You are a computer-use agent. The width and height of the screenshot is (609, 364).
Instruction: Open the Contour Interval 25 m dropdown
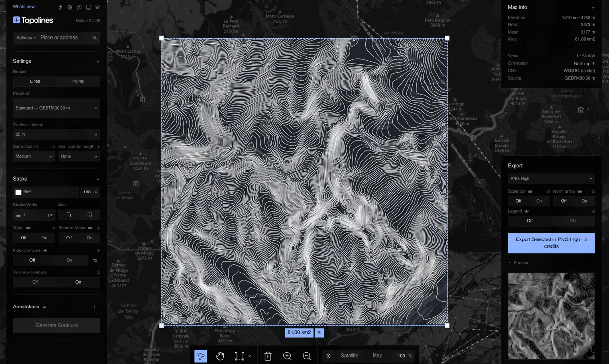pos(57,135)
